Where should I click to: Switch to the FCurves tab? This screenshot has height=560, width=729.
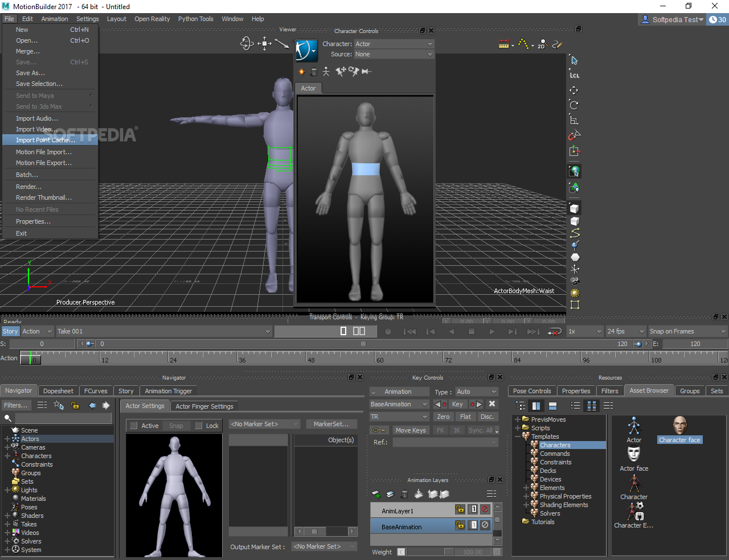(96, 391)
